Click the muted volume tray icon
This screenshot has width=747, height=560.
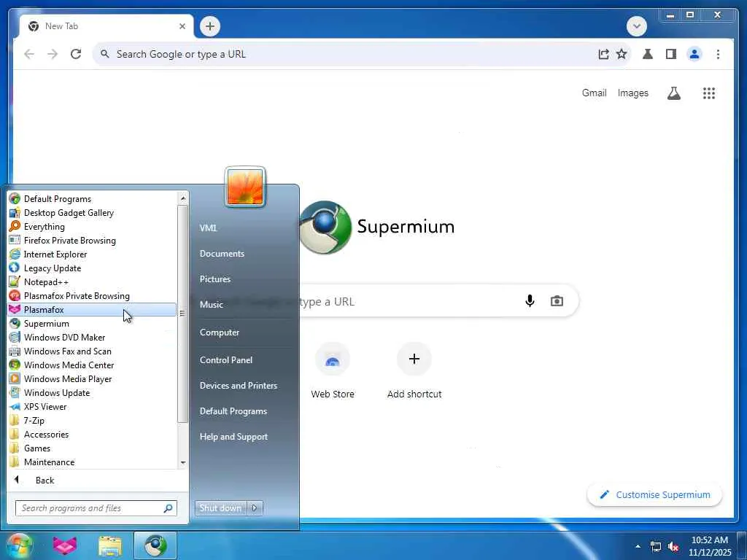click(673, 547)
